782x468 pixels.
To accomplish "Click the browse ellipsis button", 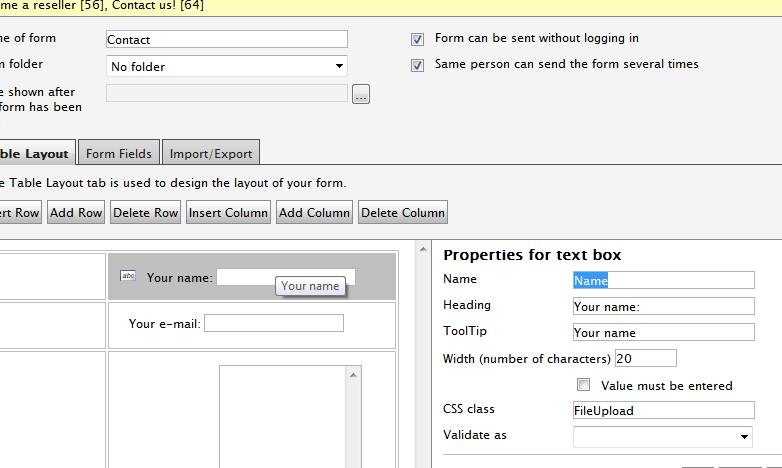I will coord(361,94).
